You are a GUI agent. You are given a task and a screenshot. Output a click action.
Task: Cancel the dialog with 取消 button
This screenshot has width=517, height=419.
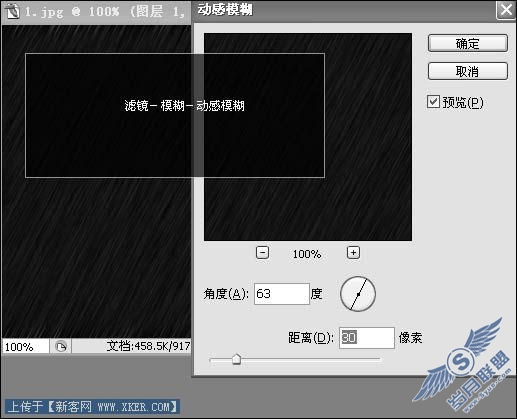tap(468, 71)
